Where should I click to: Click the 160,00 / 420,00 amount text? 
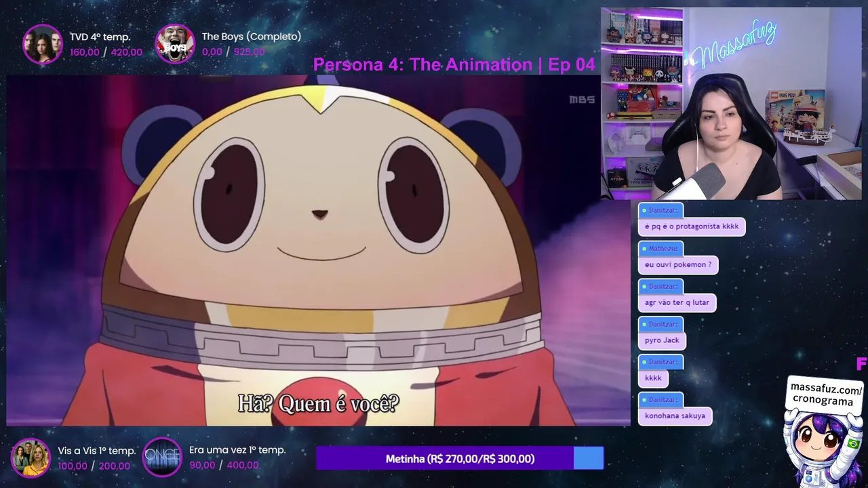click(106, 52)
